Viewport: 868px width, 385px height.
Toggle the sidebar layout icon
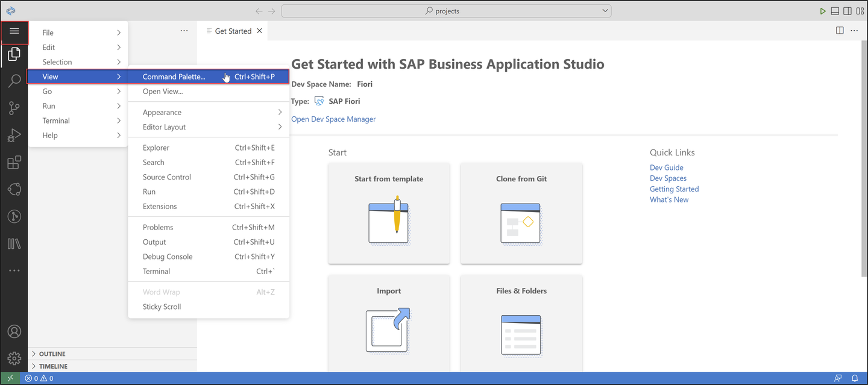[x=848, y=11]
